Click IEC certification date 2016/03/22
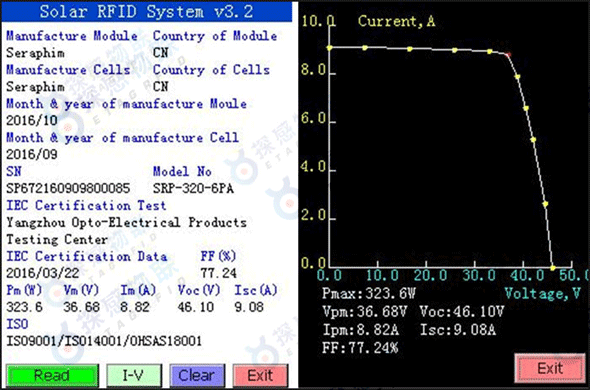This screenshot has height=390, width=590. coord(43,273)
